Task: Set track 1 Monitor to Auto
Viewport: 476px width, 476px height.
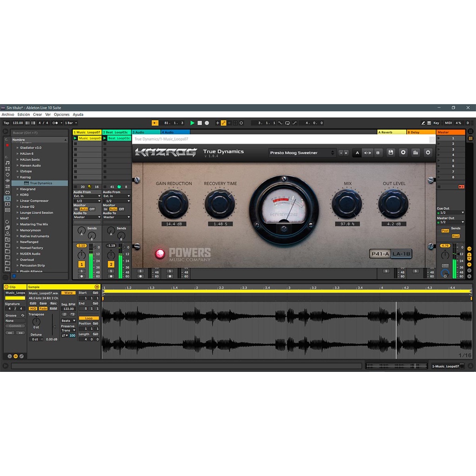Action: pos(84,209)
